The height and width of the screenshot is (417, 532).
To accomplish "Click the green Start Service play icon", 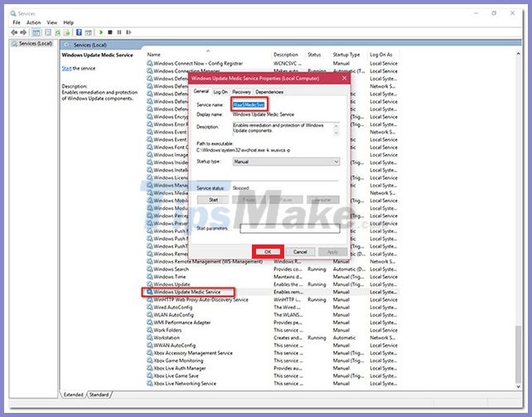I will point(101,32).
